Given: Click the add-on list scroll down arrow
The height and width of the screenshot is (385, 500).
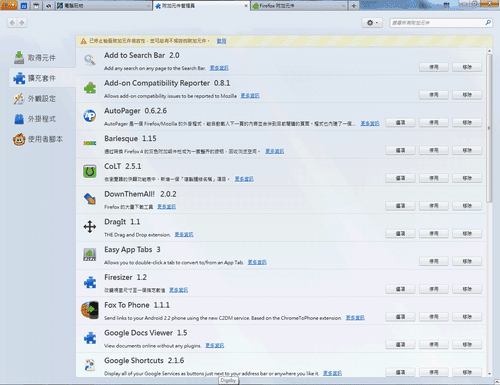Looking at the screenshot, I should [x=489, y=374].
